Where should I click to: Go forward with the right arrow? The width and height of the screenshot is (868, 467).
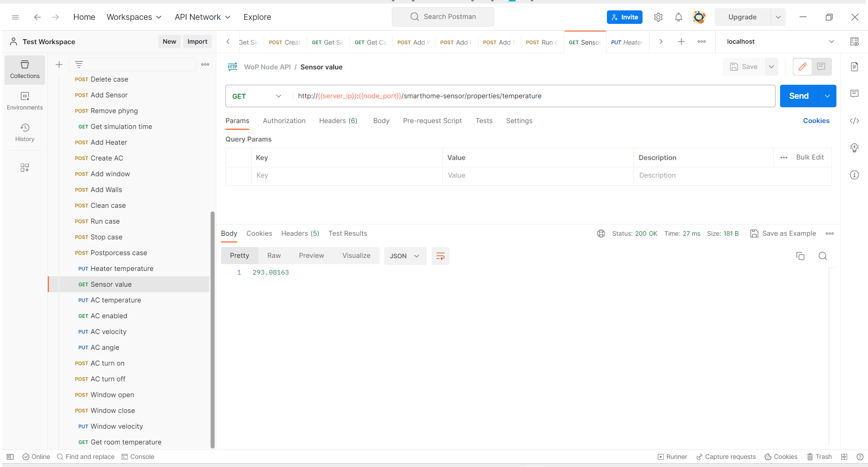[55, 17]
